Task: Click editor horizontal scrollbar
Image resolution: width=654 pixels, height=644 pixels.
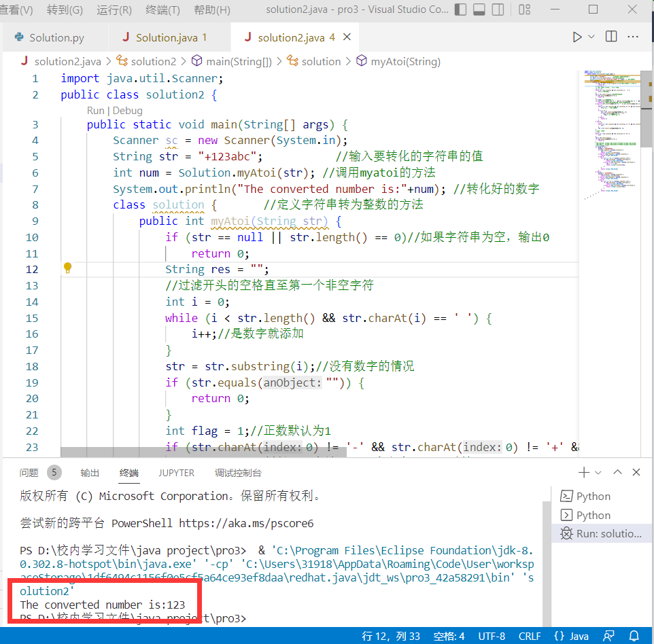Action: 203,452
